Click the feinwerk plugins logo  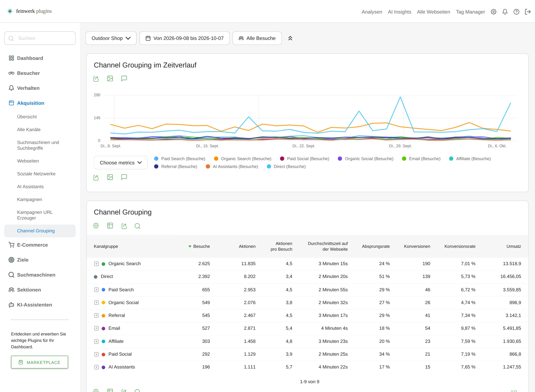[x=29, y=11]
